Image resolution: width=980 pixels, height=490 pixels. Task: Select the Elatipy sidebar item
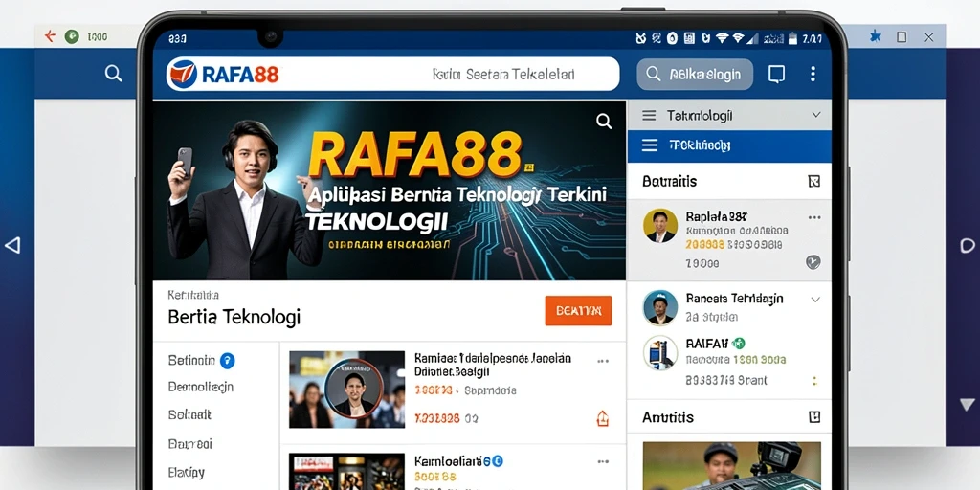(x=187, y=472)
